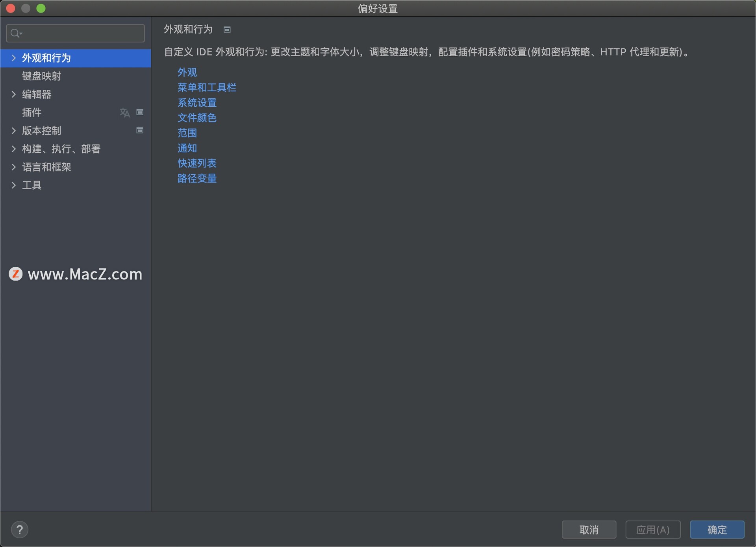
Task: Select 构建、执行、部署 in the settings tree
Action: (75, 149)
